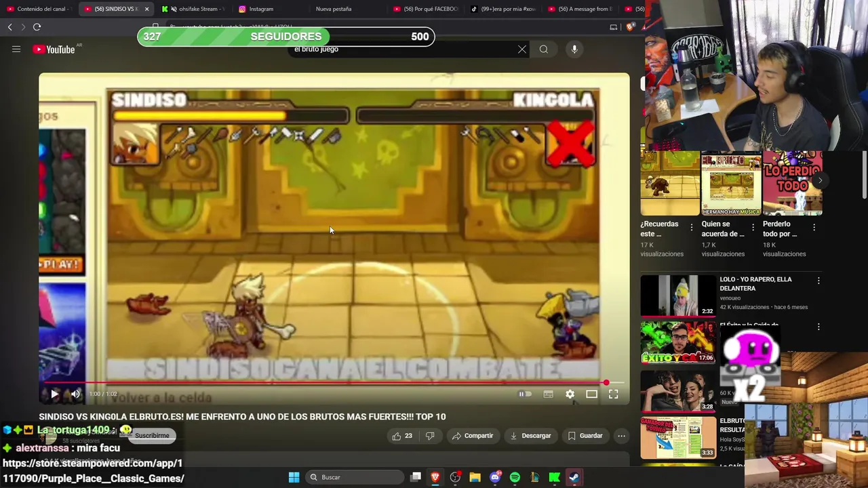Open the 'ÉXITO Y CAÍDA' video thumbnail

[678, 343]
